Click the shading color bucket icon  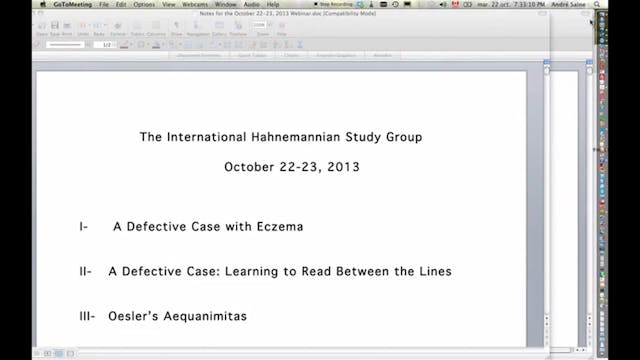(x=156, y=44)
